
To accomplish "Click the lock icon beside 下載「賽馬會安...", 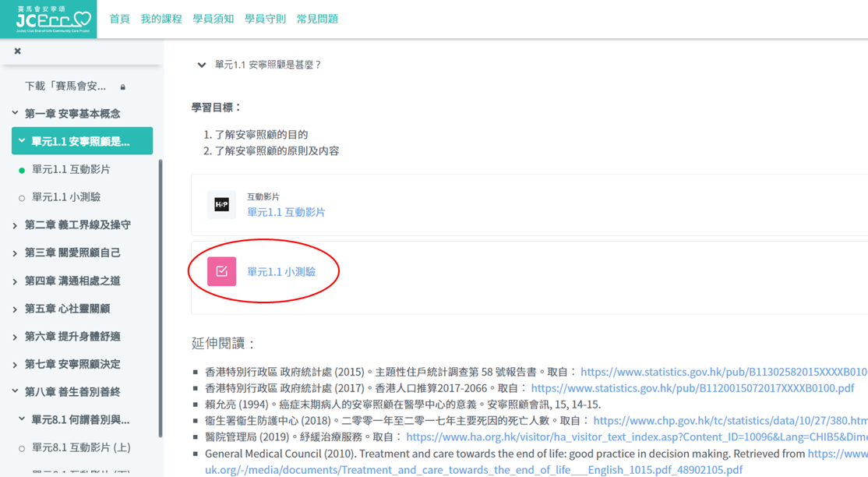I will (x=123, y=87).
